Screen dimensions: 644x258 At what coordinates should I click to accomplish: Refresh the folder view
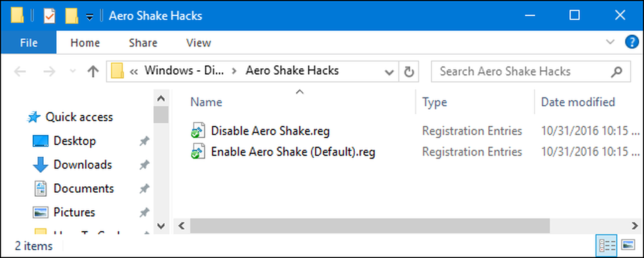[x=409, y=72]
